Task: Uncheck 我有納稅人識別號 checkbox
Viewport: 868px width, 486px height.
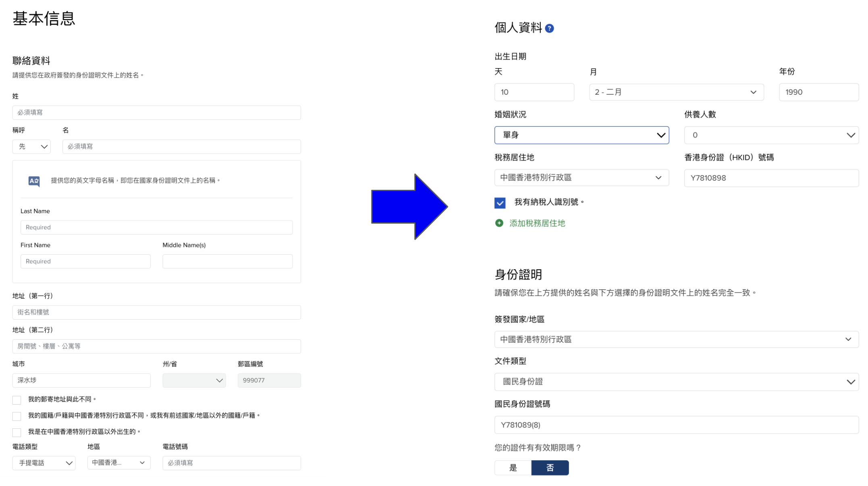Action: (x=500, y=203)
